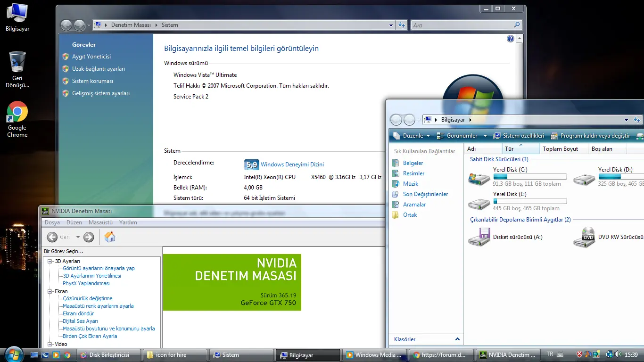644x362 pixels.
Task: Collapse the Video tree node
Action: point(50,344)
